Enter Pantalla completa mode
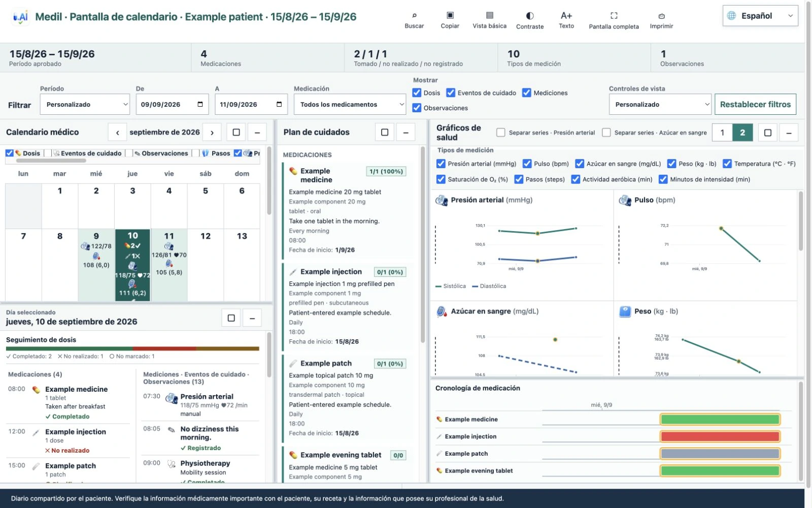 click(x=614, y=20)
